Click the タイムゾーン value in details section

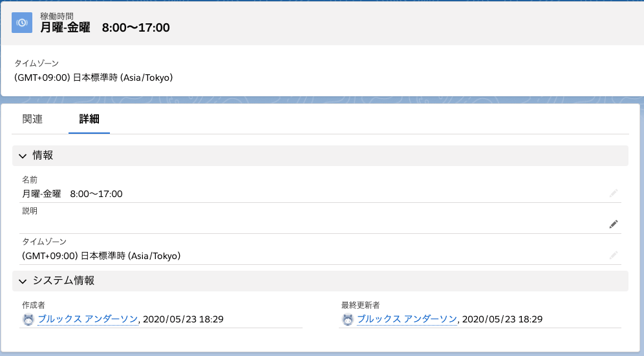[x=102, y=256]
